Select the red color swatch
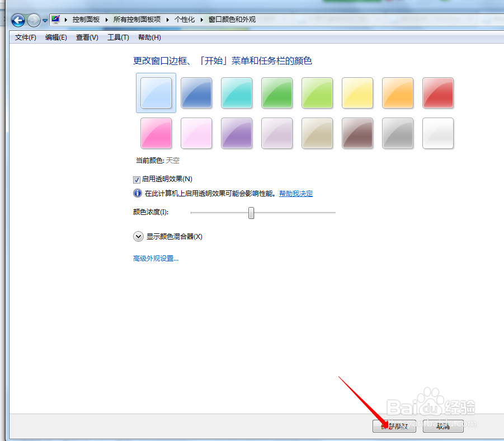Image resolution: width=504 pixels, height=441 pixels. pos(437,93)
